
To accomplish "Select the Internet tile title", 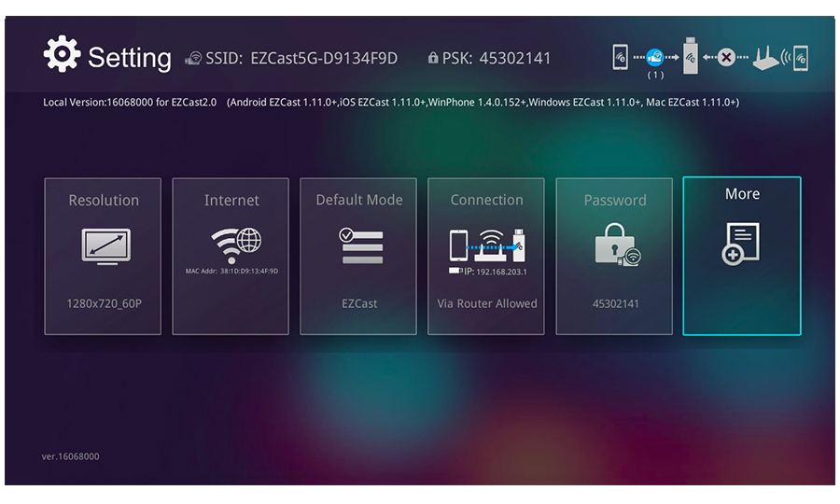I will pyautogui.click(x=231, y=201).
